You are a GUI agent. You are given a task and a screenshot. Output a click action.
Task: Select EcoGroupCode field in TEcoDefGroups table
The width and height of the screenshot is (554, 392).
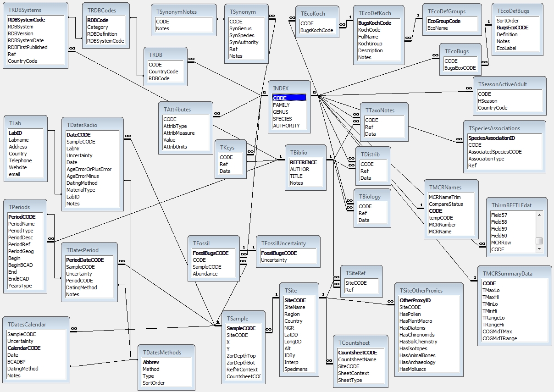[443, 21]
